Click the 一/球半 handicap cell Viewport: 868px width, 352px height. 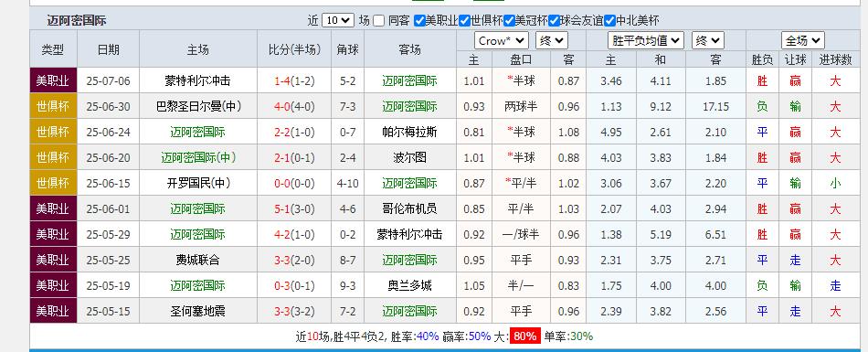pos(521,234)
